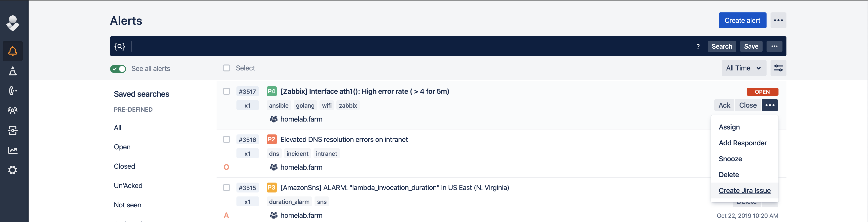Screen dimensions: 868x222
Task: Open the more options menu beside Save
Action: (774, 46)
